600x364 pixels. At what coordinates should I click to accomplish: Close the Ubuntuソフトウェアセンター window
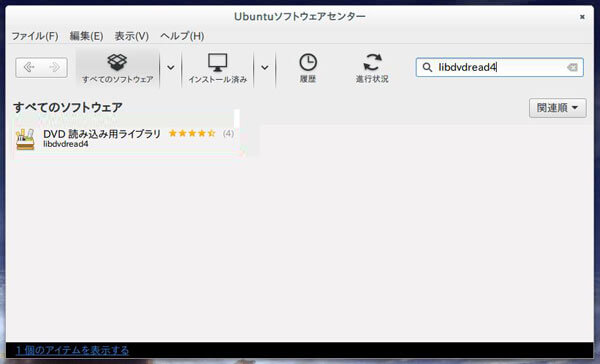582,17
